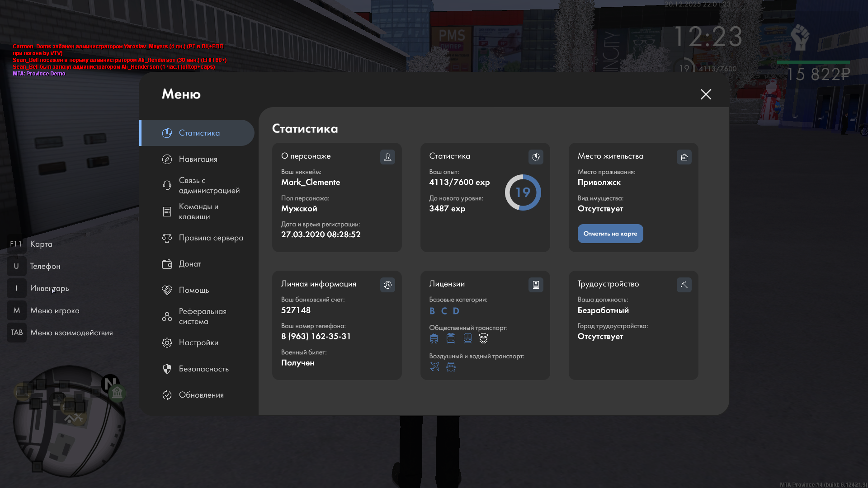Click the level 19 circular progress ring
This screenshot has width=868, height=488.
coord(523,192)
